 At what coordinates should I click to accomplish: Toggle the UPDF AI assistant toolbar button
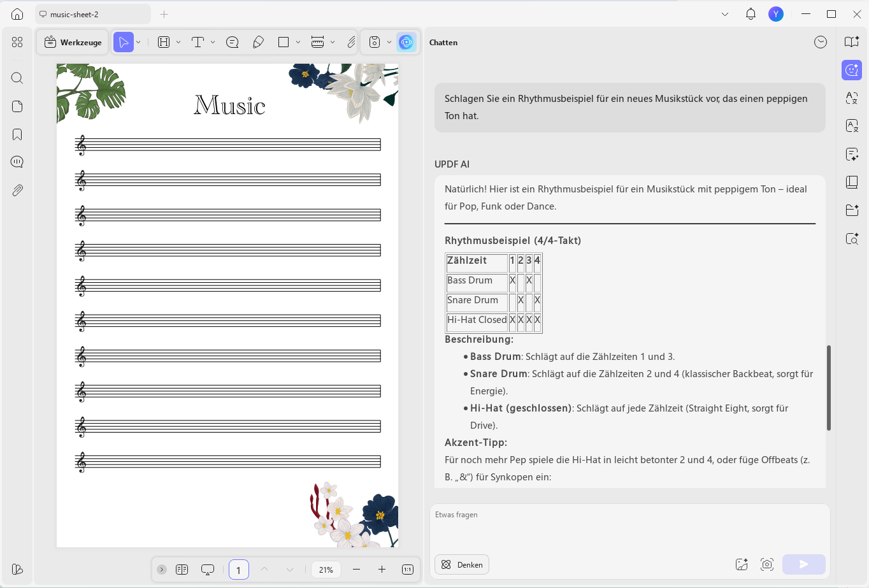pos(406,42)
